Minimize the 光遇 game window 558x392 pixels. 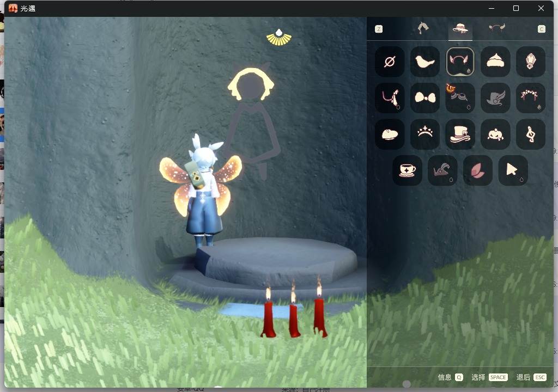coord(492,8)
